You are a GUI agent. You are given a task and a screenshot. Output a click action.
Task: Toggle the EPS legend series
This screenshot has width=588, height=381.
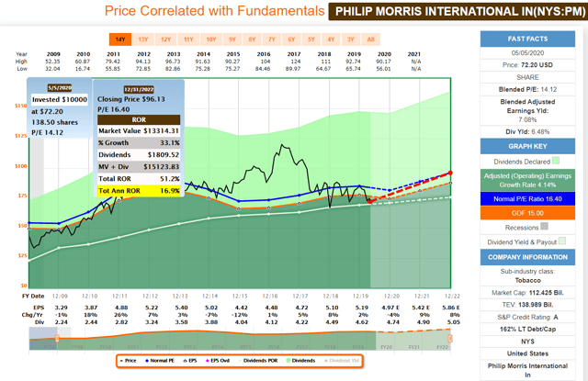click(x=190, y=361)
